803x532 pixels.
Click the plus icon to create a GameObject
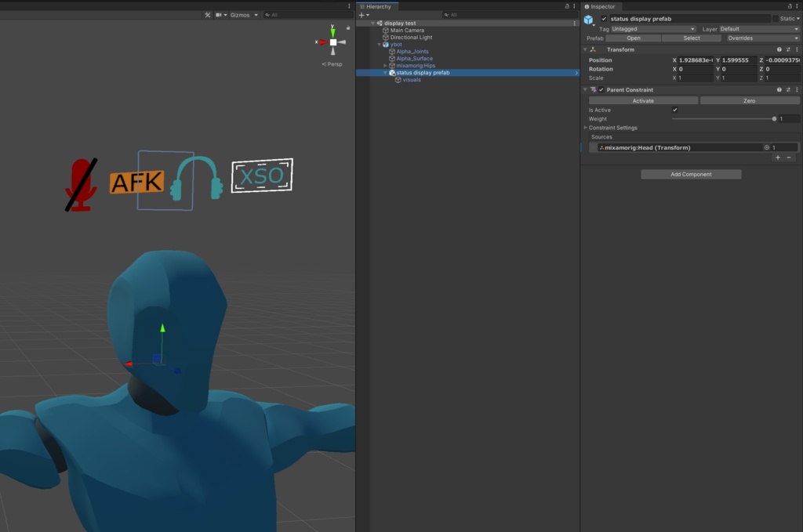click(x=360, y=14)
